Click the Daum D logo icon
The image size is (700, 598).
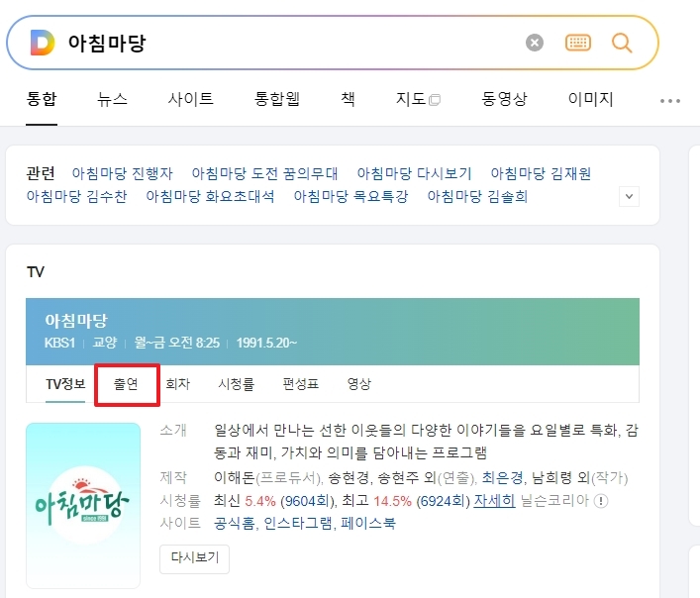click(x=43, y=43)
